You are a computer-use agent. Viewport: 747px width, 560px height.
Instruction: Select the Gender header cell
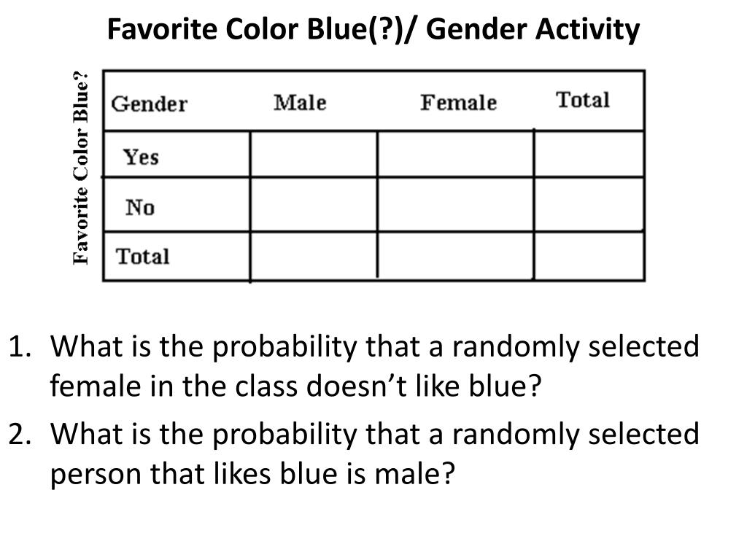(x=149, y=104)
